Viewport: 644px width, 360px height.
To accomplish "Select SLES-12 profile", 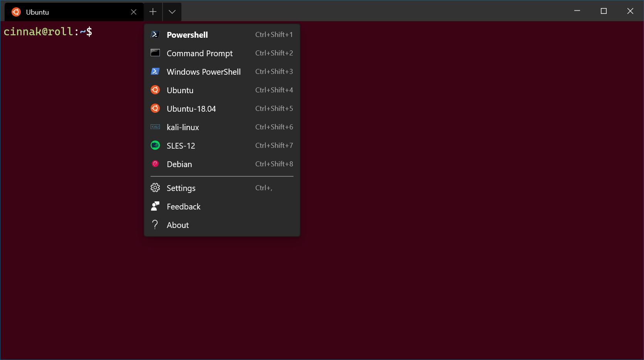I will [222, 146].
